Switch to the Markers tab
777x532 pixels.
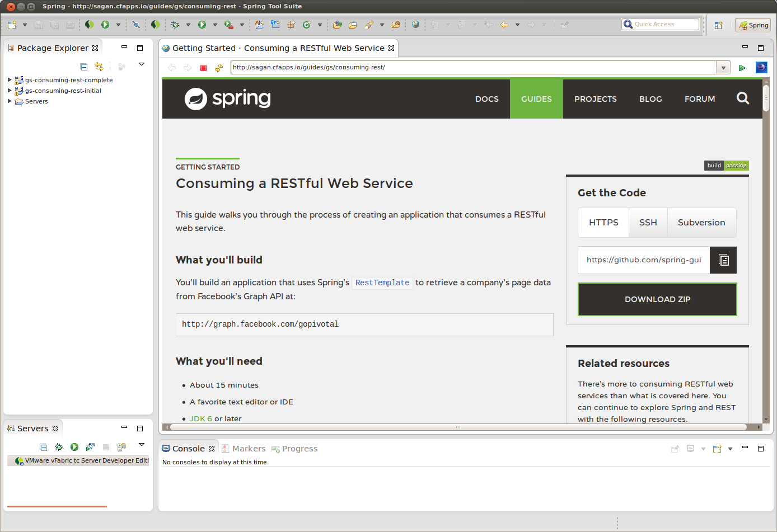tap(249, 448)
